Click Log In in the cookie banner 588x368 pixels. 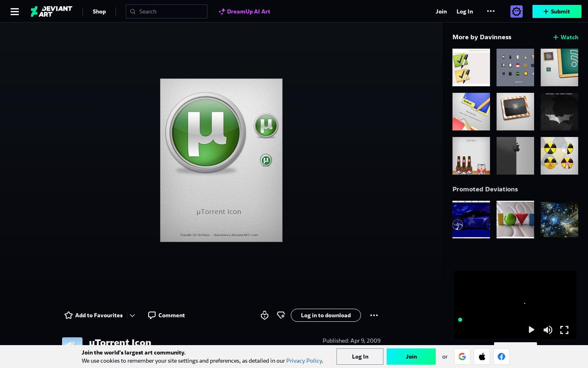coord(360,357)
